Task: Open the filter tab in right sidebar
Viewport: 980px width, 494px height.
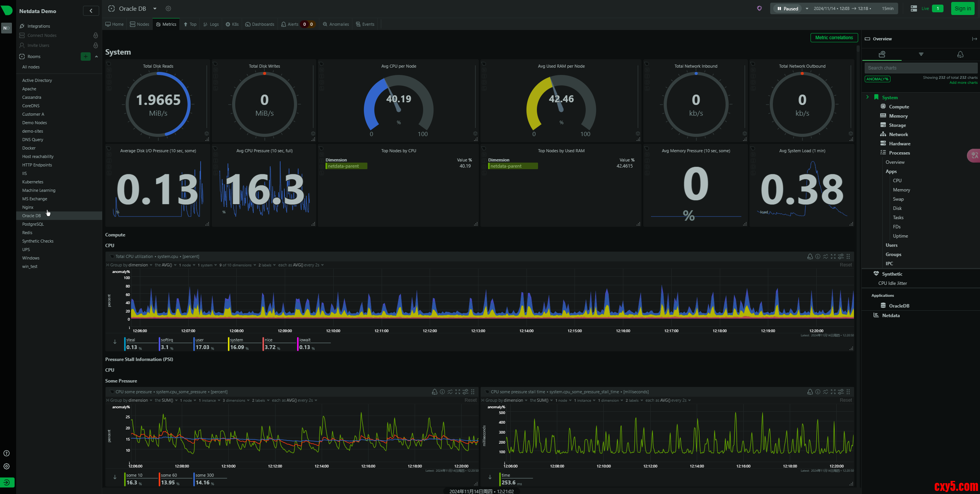Action: pyautogui.click(x=921, y=54)
